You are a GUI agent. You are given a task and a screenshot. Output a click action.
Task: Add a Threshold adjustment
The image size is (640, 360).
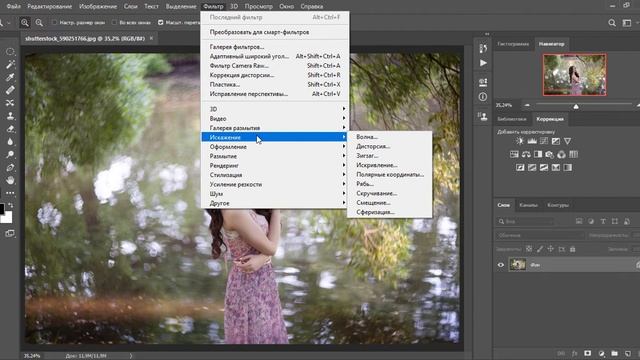click(x=544, y=167)
